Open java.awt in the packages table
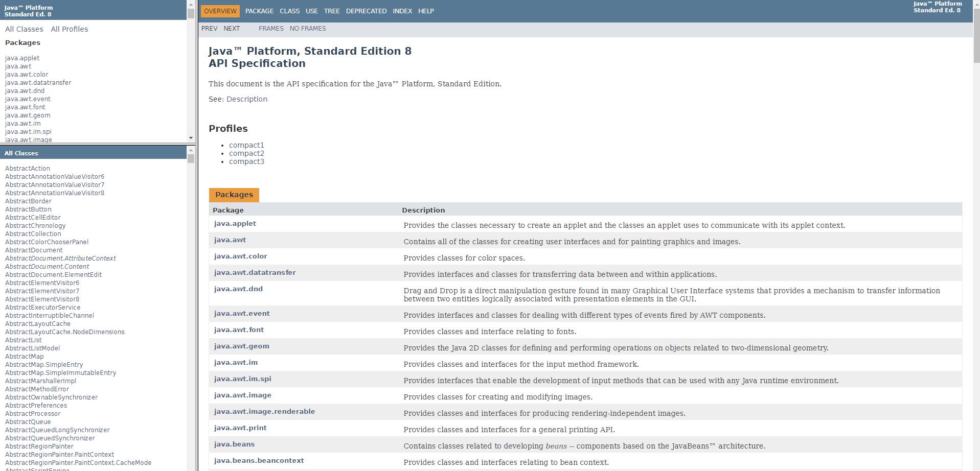The width and height of the screenshot is (980, 471). tap(230, 240)
